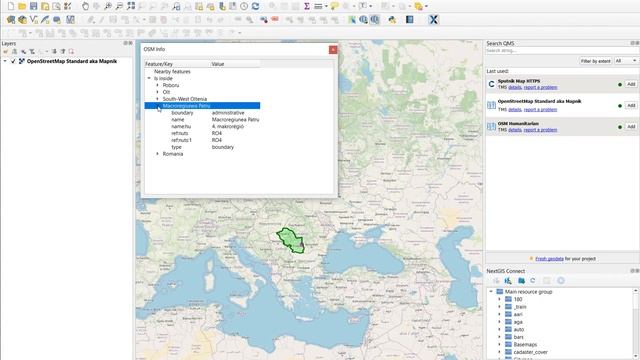Click the yellow Map Tips speech bubble icon
The height and width of the screenshot is (360, 640).
click(x=334, y=6)
